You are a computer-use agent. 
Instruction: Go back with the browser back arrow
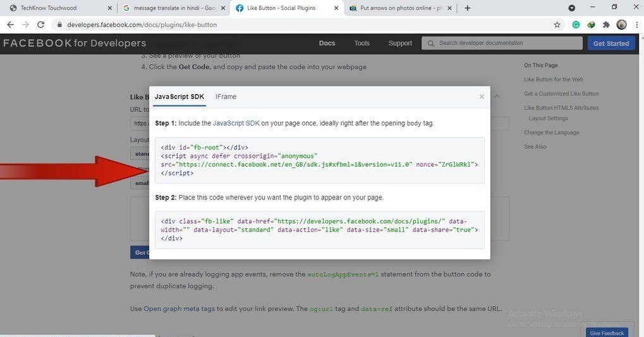pos(10,25)
